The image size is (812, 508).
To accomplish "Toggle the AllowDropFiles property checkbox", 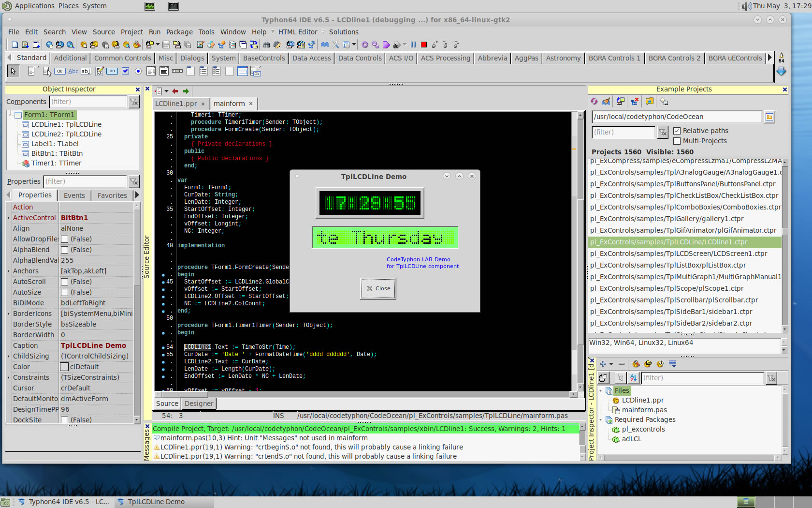I will (65, 239).
